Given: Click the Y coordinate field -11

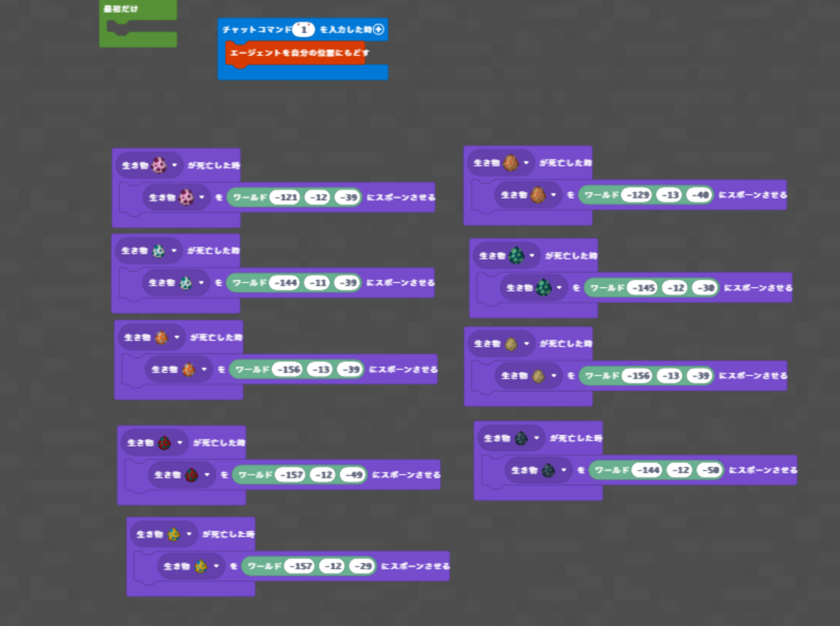Looking at the screenshot, I should (x=318, y=283).
